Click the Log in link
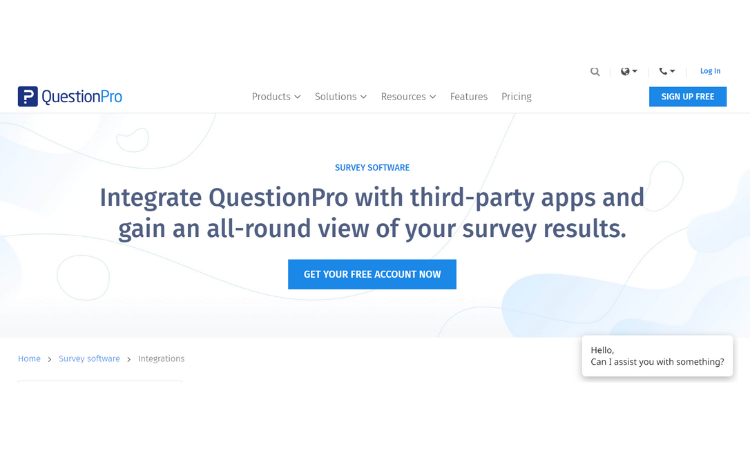The image size is (750, 450). pos(710,71)
